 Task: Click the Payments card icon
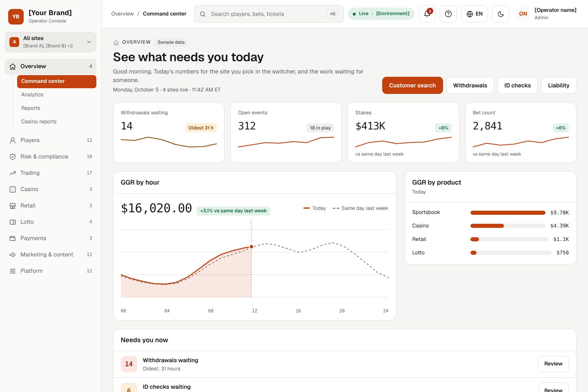[13, 238]
